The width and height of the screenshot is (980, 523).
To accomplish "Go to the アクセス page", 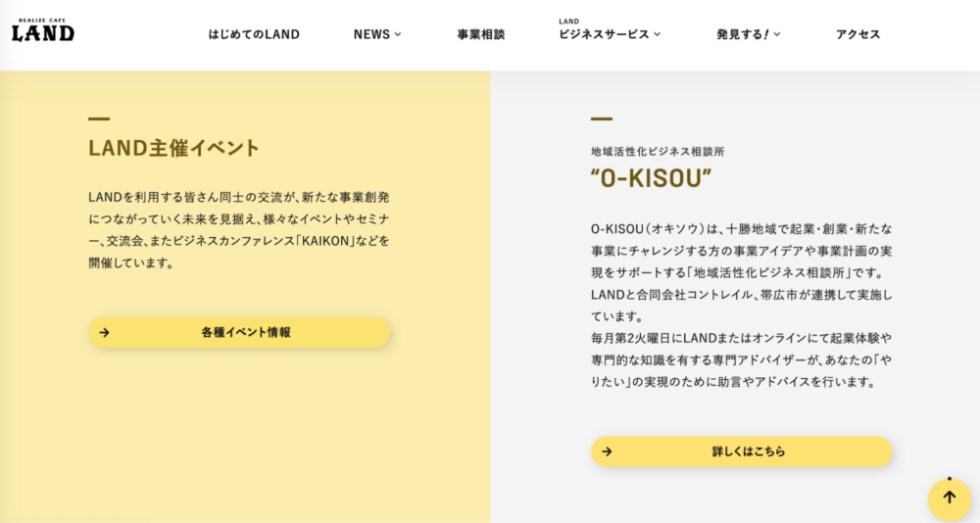I will [x=858, y=34].
